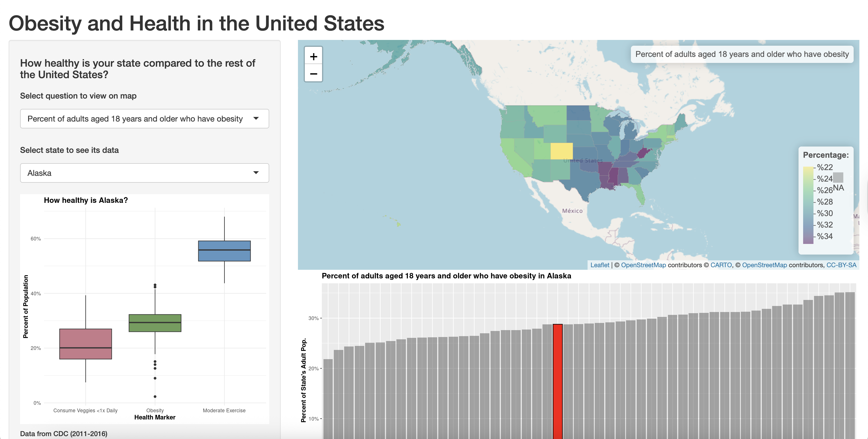Screen dimensions: 868x439
Task: Click the gray NA legend swatch
Action: pos(838,177)
